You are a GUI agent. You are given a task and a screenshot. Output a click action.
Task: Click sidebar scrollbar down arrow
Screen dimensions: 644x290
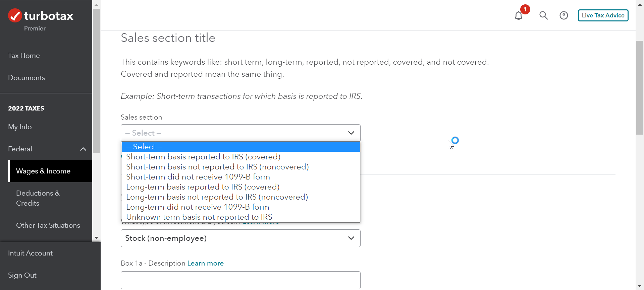point(97,238)
